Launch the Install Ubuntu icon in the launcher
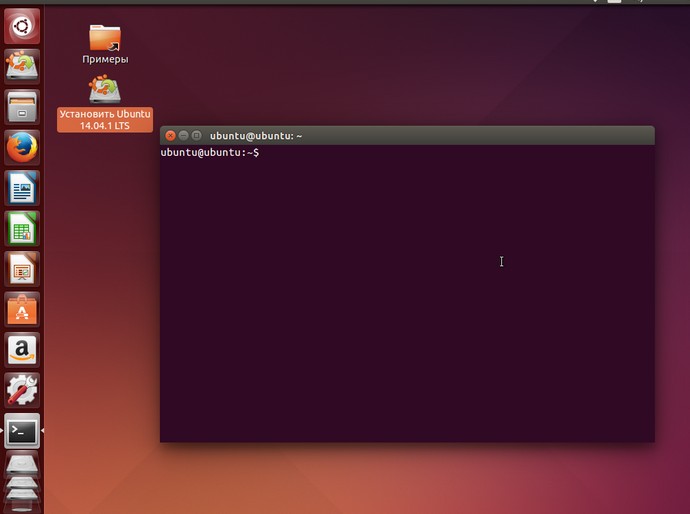690x514 pixels. [x=22, y=66]
